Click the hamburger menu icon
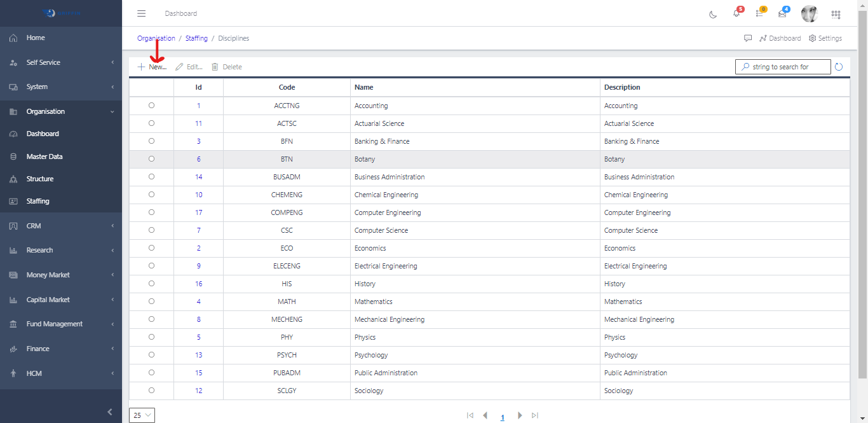 click(142, 13)
